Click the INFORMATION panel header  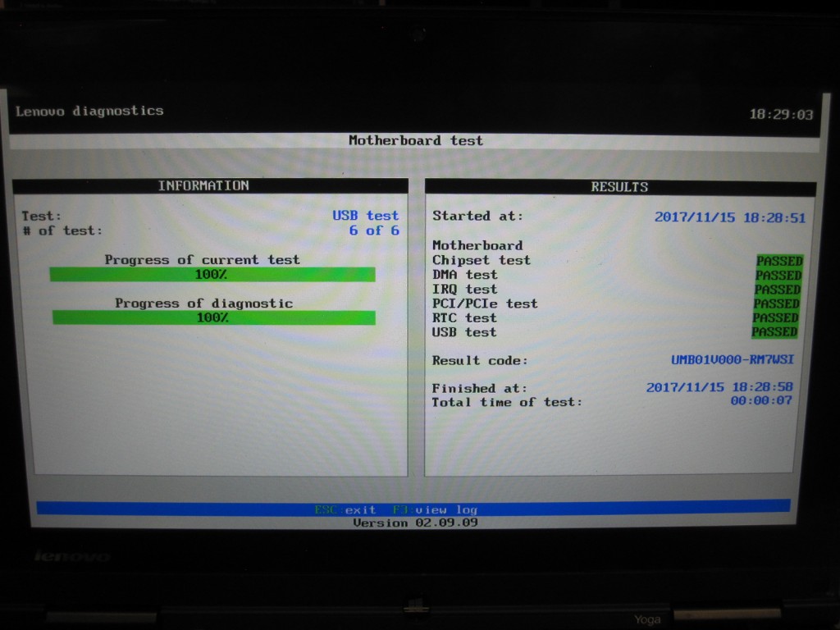pyautogui.click(x=210, y=185)
